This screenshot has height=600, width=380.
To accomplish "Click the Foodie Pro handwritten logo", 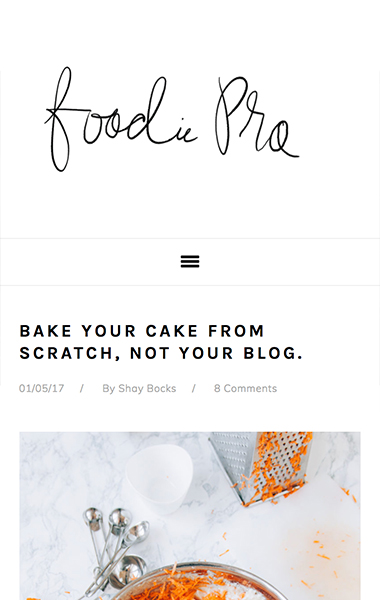I will pyautogui.click(x=172, y=119).
